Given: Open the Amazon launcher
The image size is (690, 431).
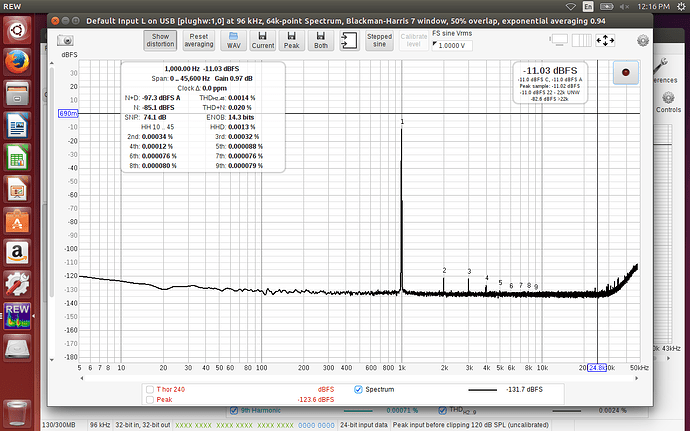Looking at the screenshot, I should tap(17, 253).
